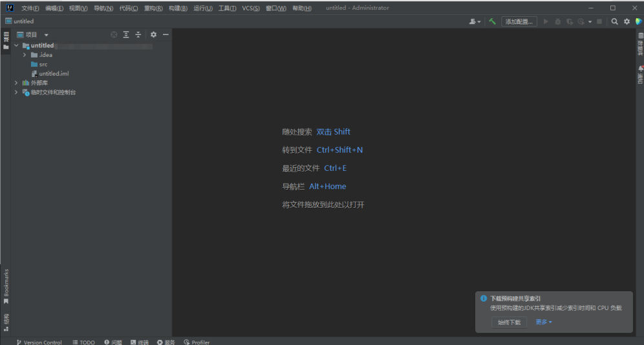Click the Run with Coverage icon
The image size is (644, 345).
570,21
